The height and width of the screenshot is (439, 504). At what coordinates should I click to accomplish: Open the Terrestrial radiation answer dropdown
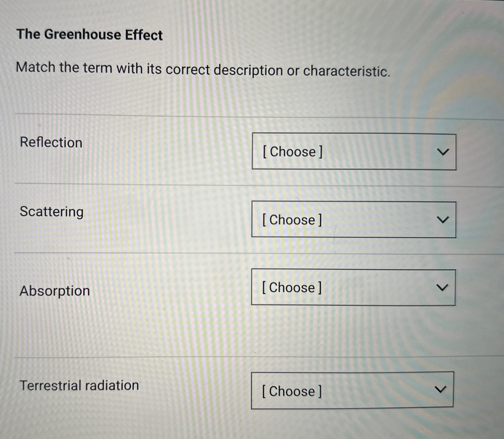[352, 390]
